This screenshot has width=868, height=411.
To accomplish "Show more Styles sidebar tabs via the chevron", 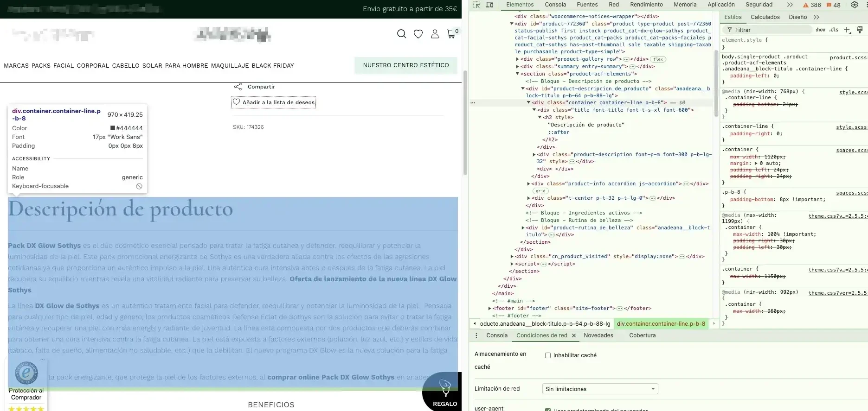I will [x=817, y=17].
